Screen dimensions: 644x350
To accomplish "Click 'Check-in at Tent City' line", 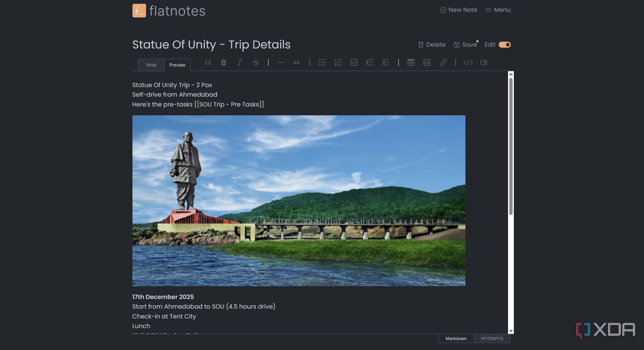I will pos(164,316).
